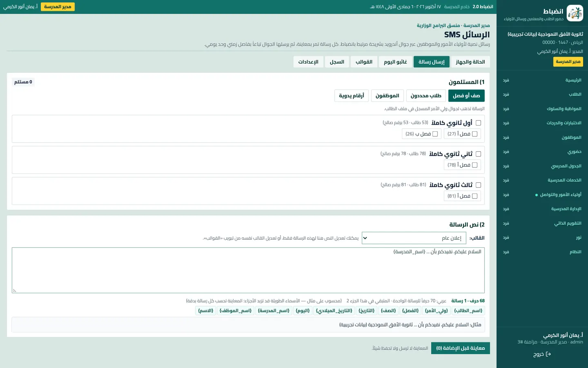Open أولياء الأمور والتواصل in the sidebar
The height and width of the screenshot is (368, 588).
[x=561, y=195]
